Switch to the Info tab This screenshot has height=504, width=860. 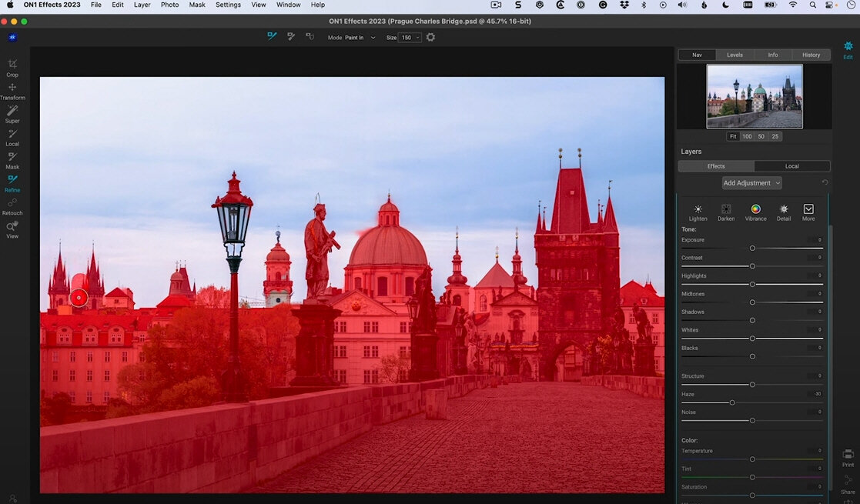tap(773, 55)
